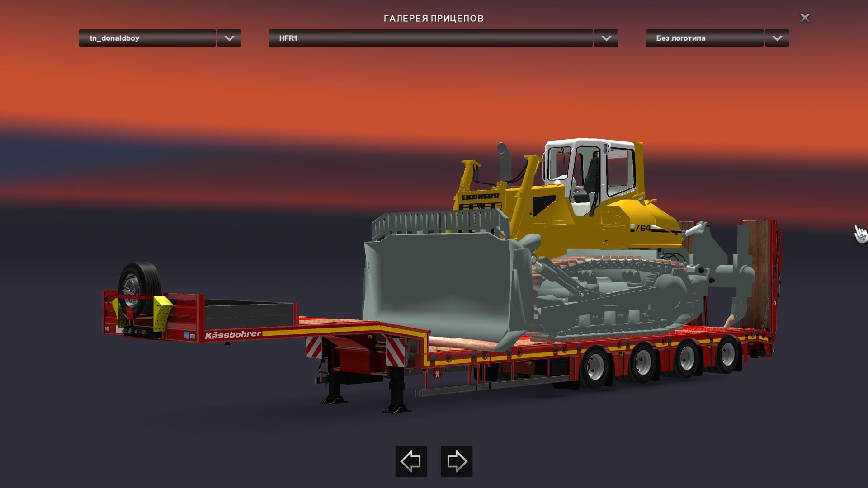Click the ГАЛЕРЕЯ ПРИЦЕПОВ title text

click(x=434, y=19)
